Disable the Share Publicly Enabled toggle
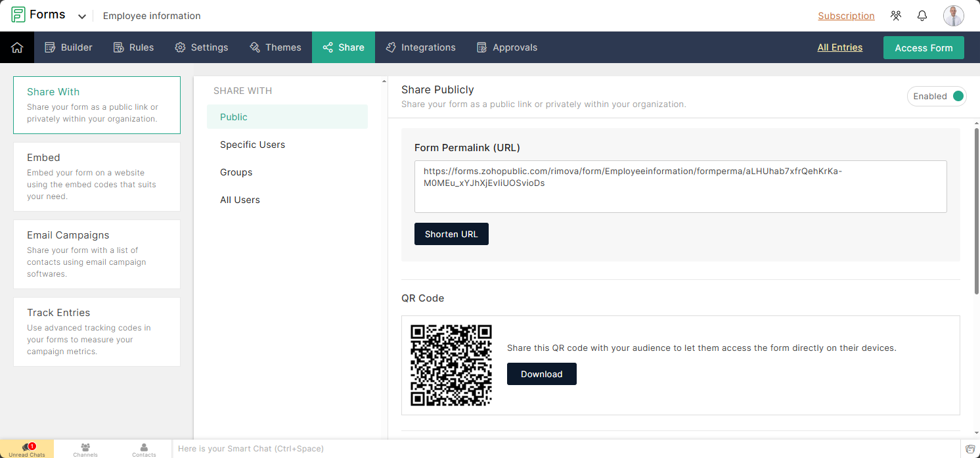This screenshot has height=458, width=980. click(x=957, y=96)
